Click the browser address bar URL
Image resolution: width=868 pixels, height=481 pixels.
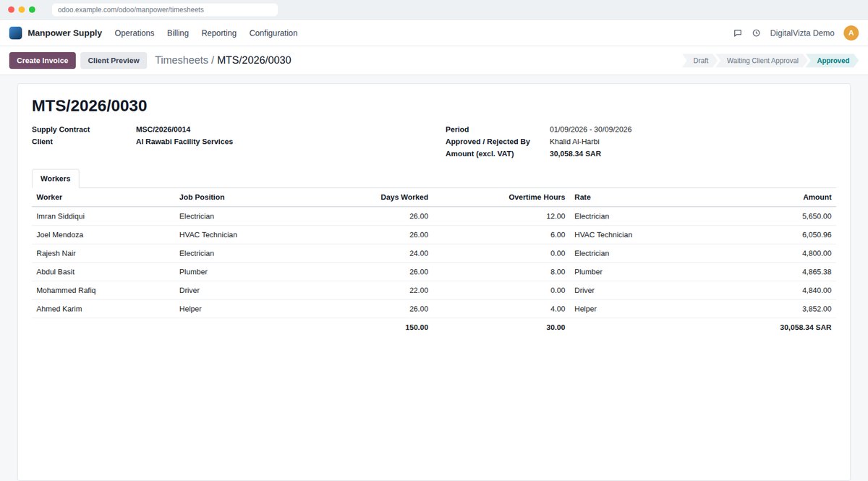[x=165, y=9]
